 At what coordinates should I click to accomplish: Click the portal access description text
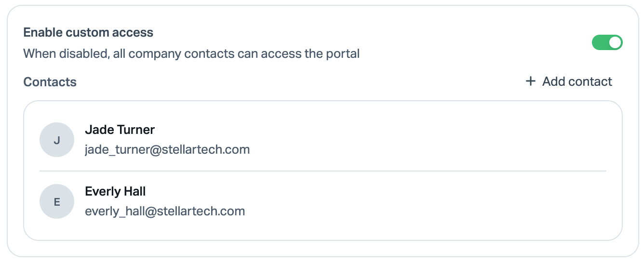coord(191,53)
